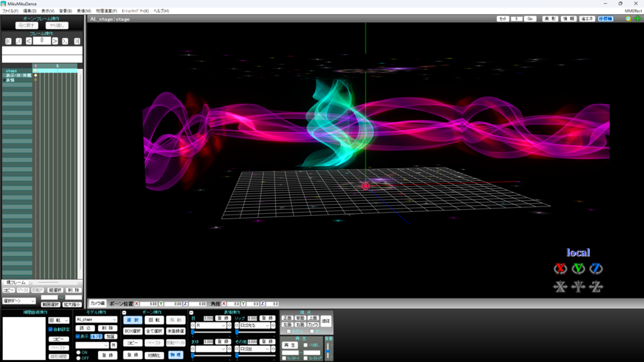Open the AL_stage model dropdown

point(96,320)
